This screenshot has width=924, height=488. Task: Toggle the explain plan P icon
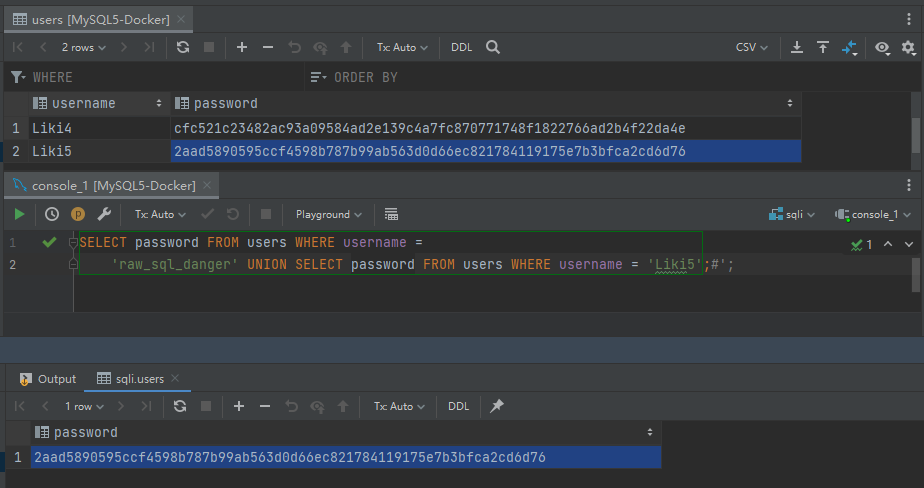[78, 214]
